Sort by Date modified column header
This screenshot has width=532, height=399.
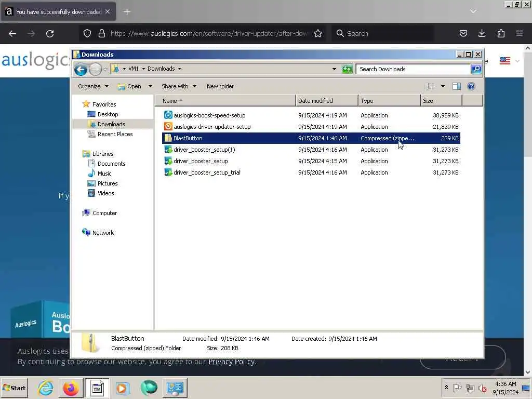327,101
